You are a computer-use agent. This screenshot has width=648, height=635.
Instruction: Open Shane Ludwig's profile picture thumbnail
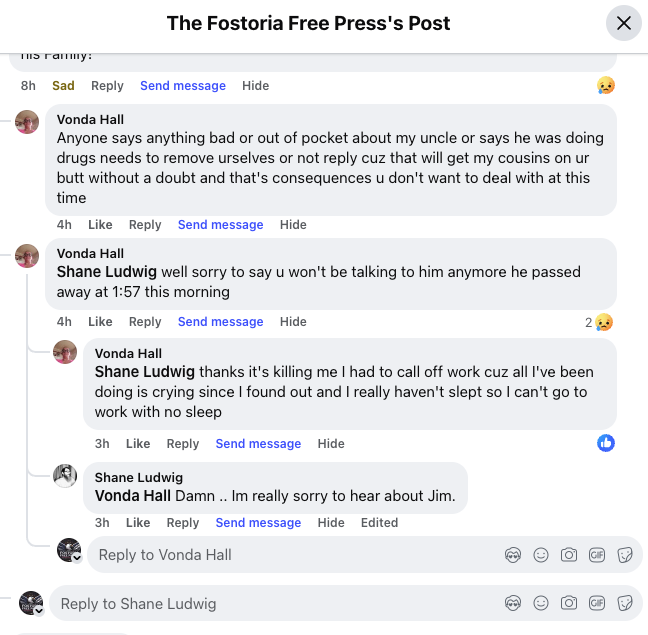[x=65, y=476]
